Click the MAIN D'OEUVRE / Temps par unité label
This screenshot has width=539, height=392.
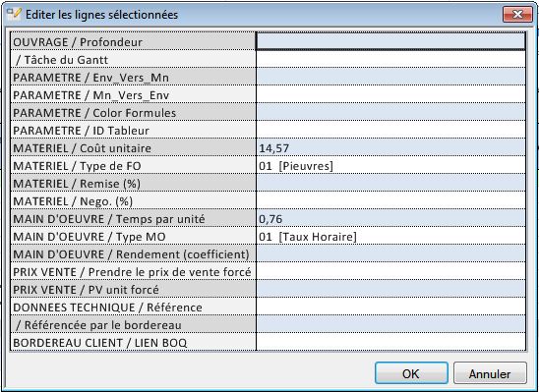click(109, 219)
